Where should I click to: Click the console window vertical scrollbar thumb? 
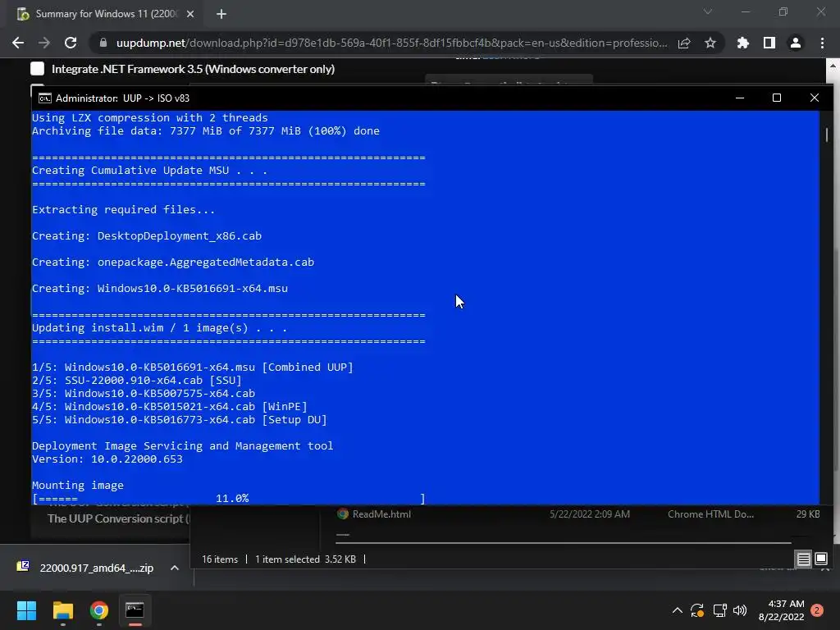827,135
